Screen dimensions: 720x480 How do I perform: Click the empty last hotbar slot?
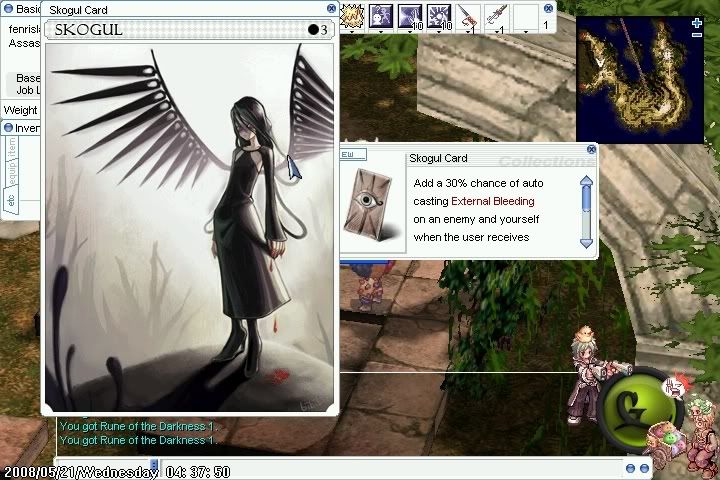[526, 17]
